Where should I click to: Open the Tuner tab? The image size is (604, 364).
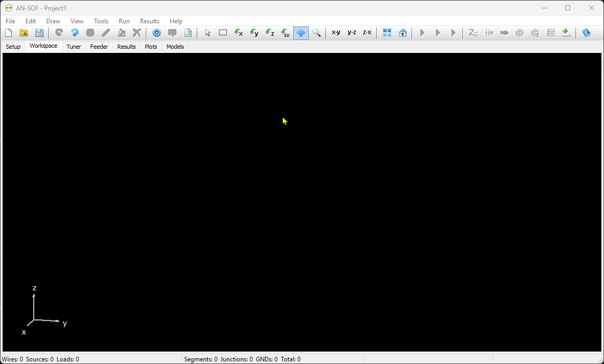click(74, 47)
